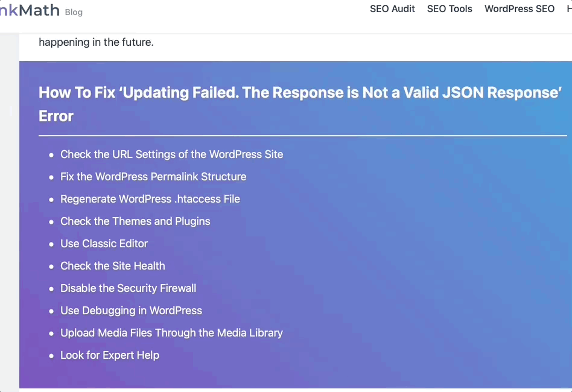Open the SEO Audit menu item
The image size is (572, 392).
tap(392, 9)
